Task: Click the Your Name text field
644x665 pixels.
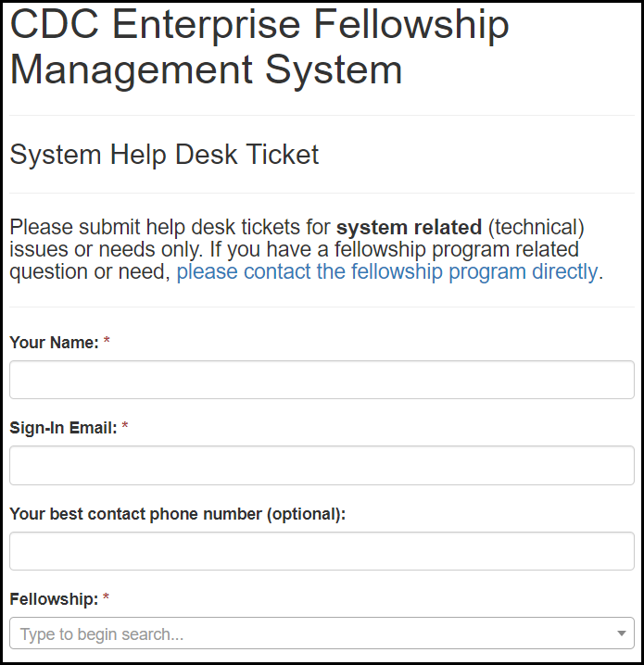Action: (322, 380)
